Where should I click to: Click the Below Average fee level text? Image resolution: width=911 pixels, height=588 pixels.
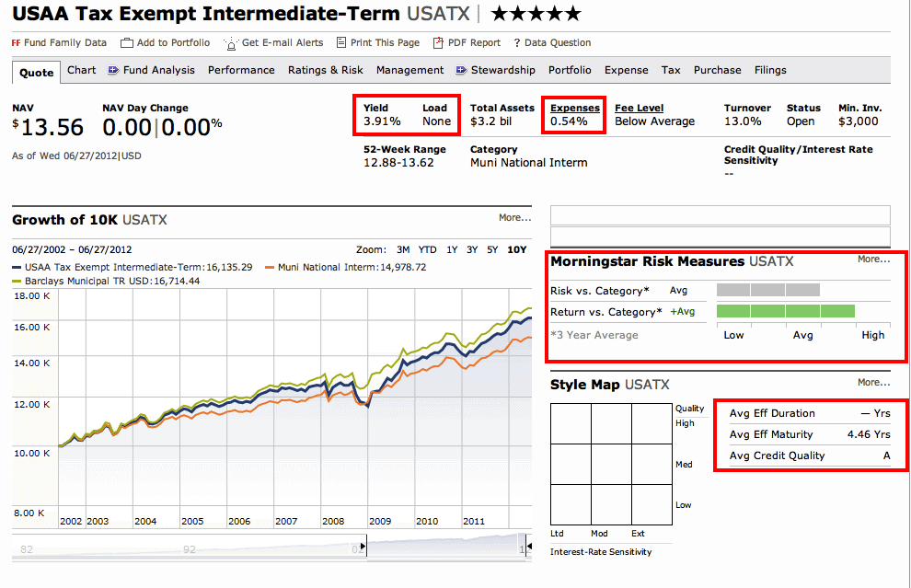pyautogui.click(x=655, y=121)
